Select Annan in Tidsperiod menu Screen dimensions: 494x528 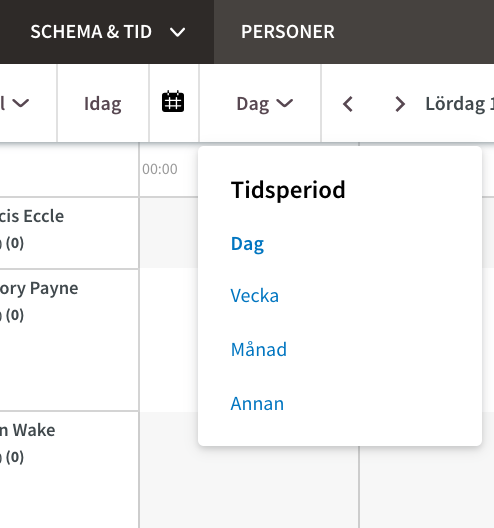pyautogui.click(x=257, y=403)
